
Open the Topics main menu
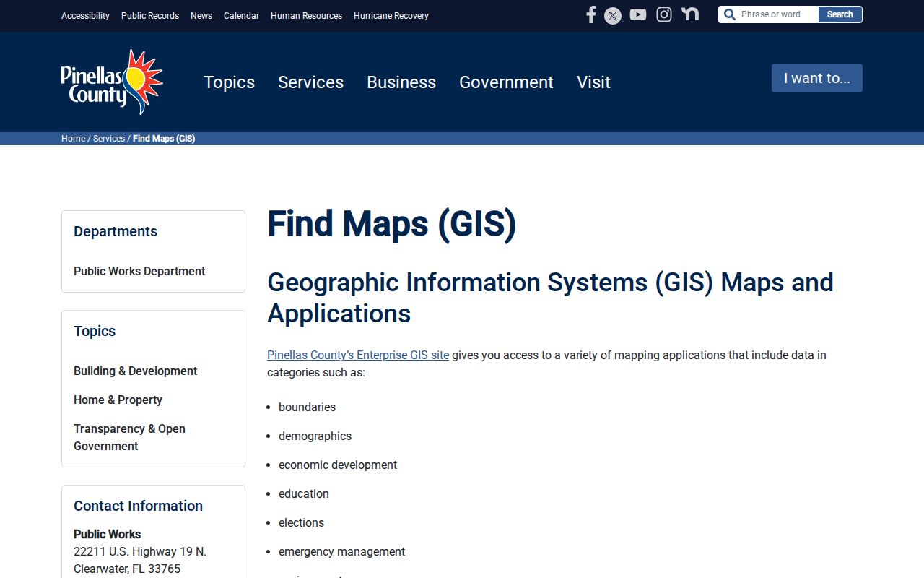[229, 82]
